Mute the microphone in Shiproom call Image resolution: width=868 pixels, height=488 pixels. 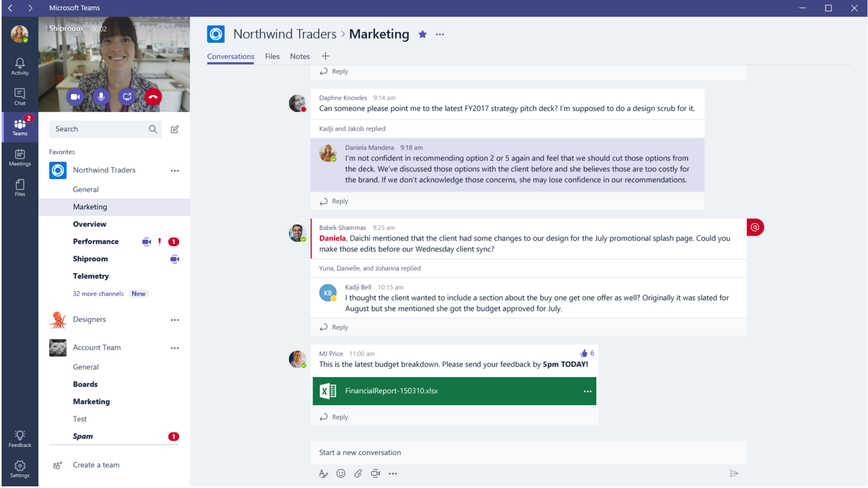[x=101, y=97]
